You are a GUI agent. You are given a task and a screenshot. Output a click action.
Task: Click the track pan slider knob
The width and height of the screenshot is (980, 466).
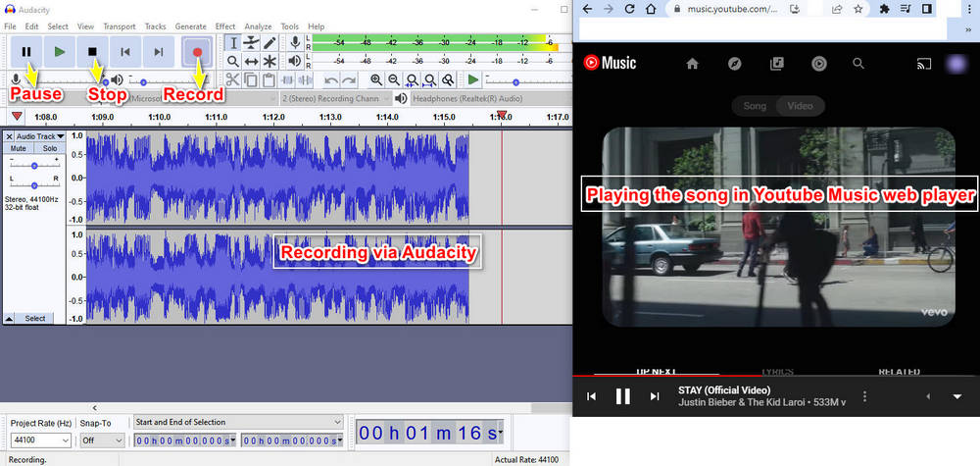point(34,187)
